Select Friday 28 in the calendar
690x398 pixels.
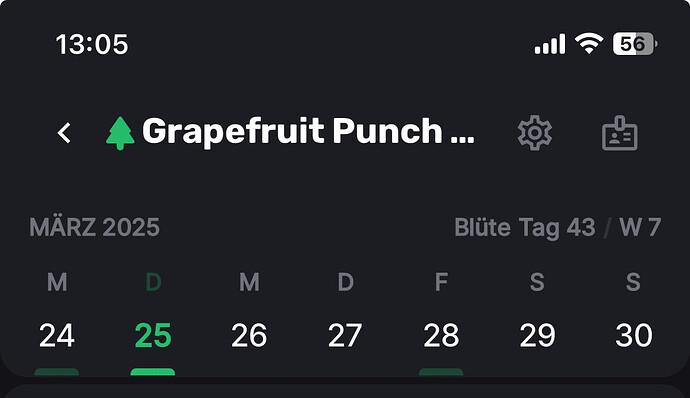tap(441, 335)
